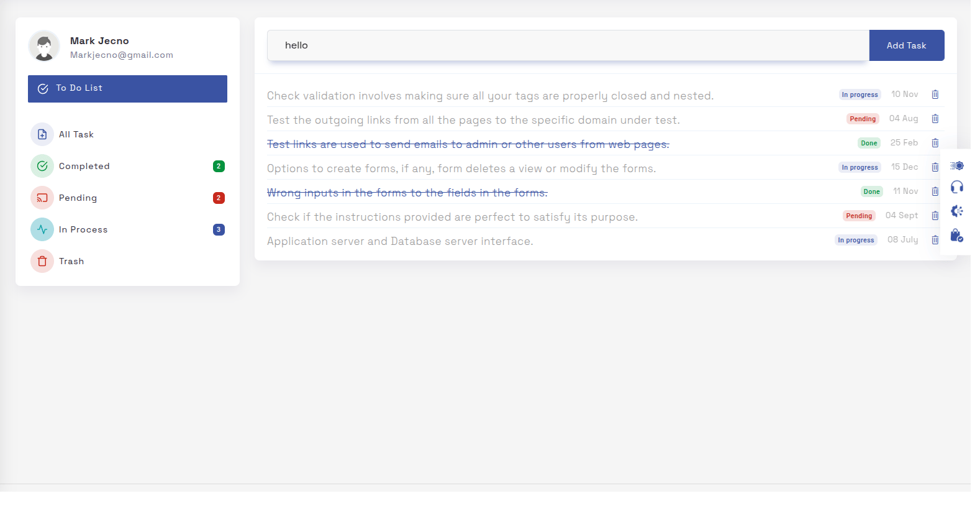Click the struck-through 'Test links' task
The width and height of the screenshot is (980, 524).
[468, 144]
